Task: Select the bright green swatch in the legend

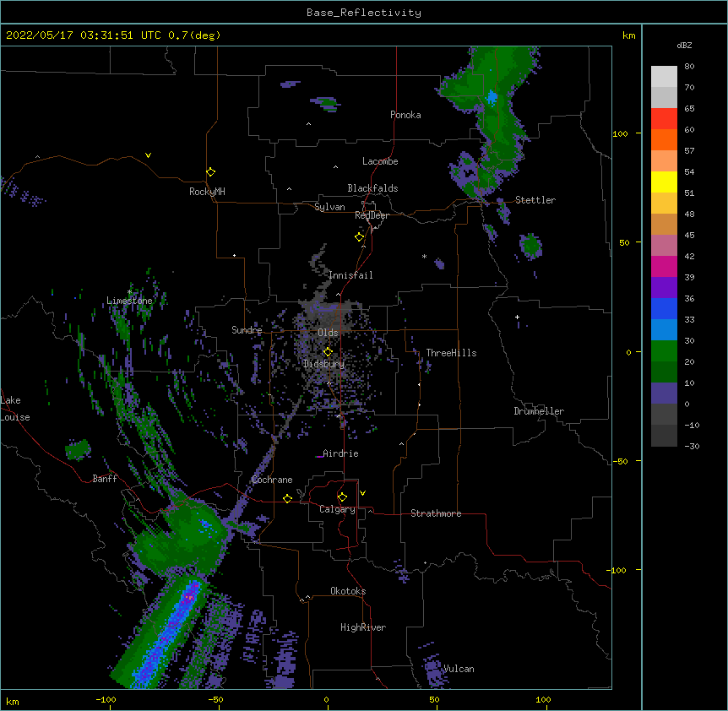Action: (664, 351)
